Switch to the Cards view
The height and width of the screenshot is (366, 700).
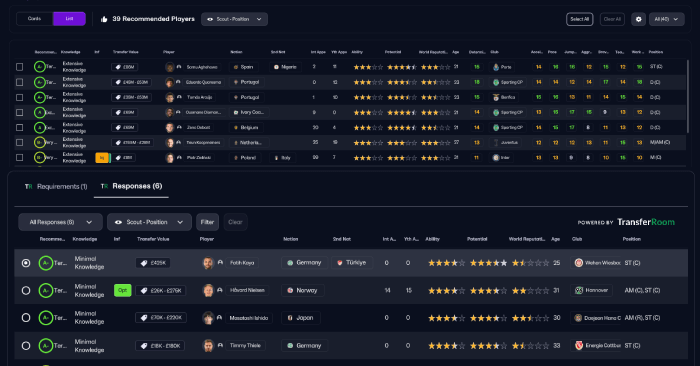pos(34,19)
